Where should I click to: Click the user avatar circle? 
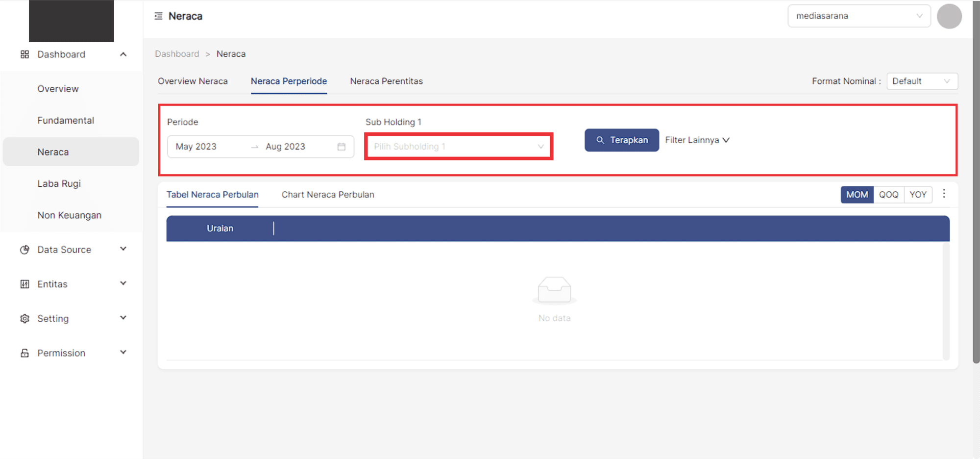point(949,16)
